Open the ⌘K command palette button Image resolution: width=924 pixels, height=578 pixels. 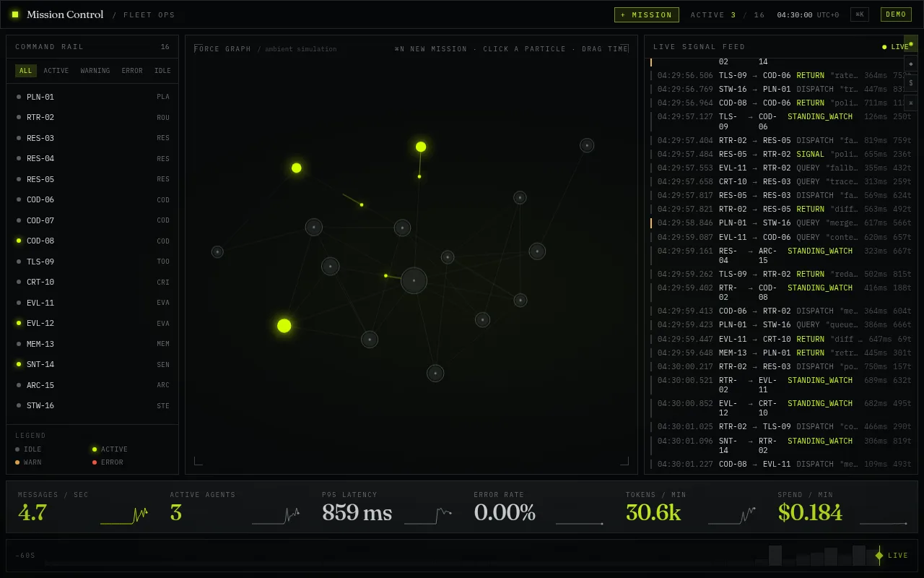tap(859, 14)
